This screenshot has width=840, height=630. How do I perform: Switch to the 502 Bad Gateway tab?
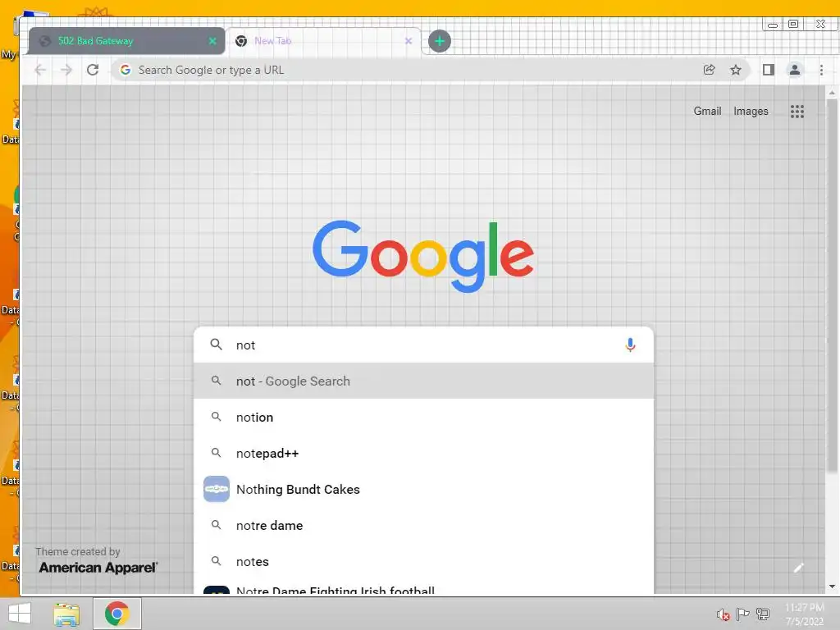click(x=126, y=41)
